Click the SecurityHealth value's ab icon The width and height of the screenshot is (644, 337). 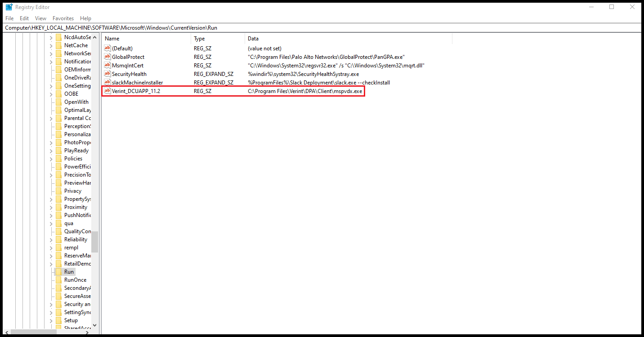[x=107, y=74]
